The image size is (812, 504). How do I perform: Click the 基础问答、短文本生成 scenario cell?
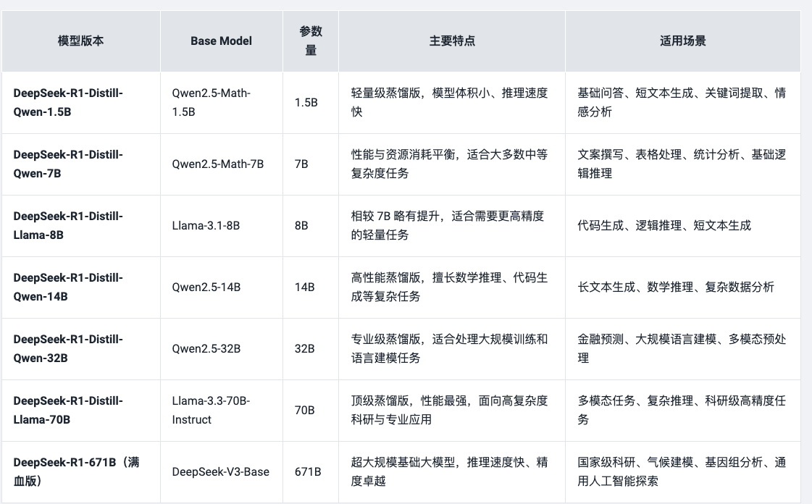click(x=682, y=102)
